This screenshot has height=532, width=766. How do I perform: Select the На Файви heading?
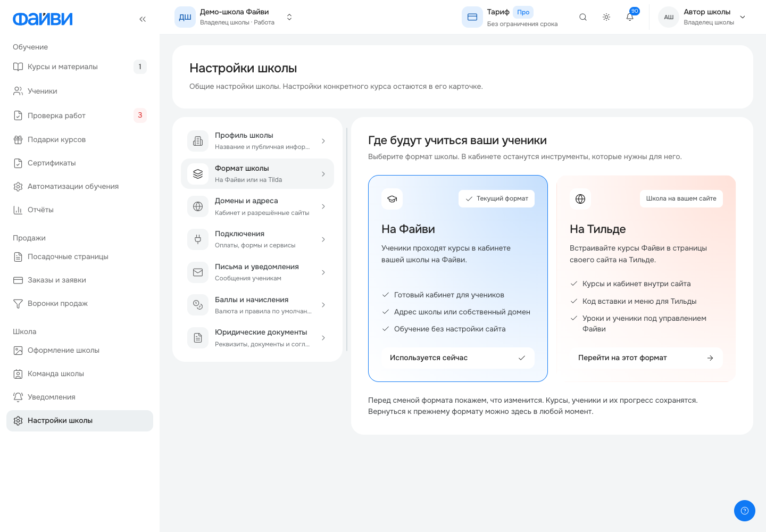click(x=408, y=229)
